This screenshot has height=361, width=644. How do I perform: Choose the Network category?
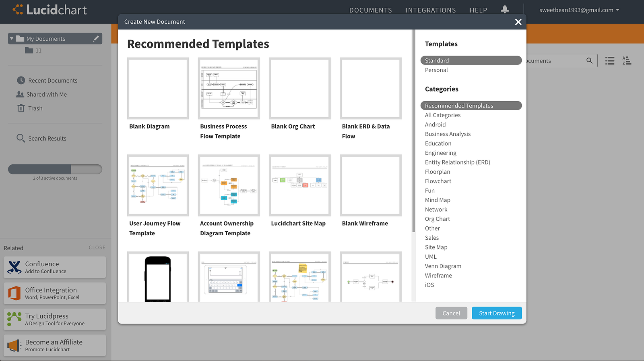(x=436, y=210)
